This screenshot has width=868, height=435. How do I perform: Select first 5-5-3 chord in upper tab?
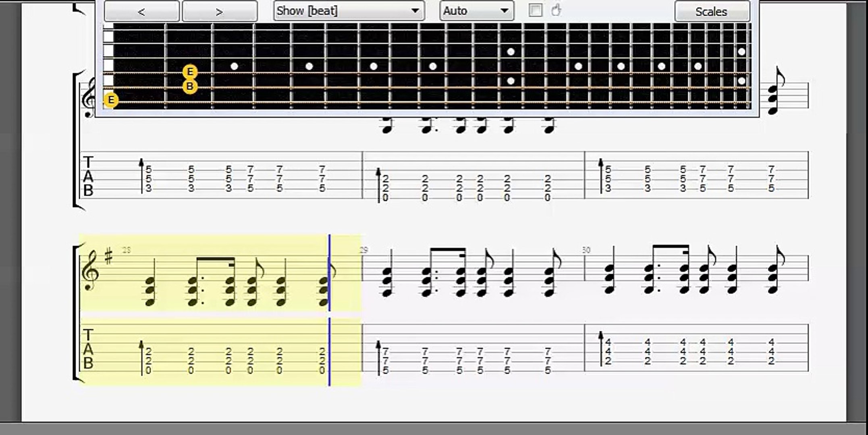(149, 178)
